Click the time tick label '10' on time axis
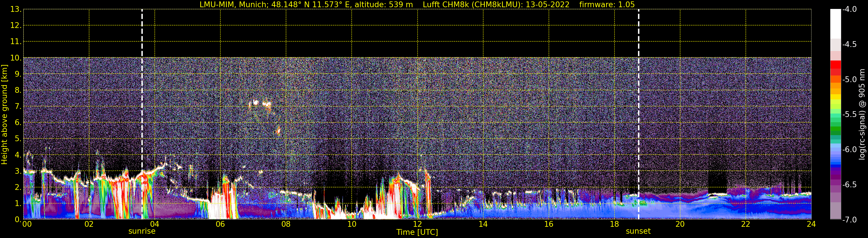 coord(352,224)
